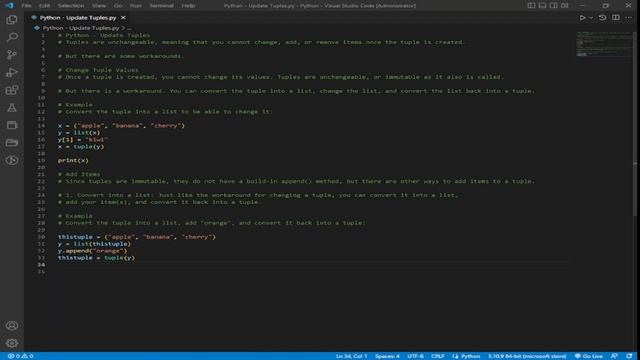Open the Run menu
Screen dimensions: 640x360
tap(136, 6)
